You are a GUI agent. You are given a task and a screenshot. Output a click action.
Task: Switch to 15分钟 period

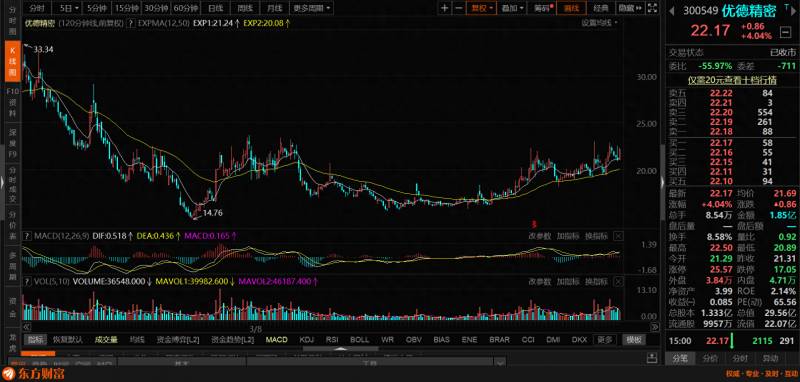126,8
